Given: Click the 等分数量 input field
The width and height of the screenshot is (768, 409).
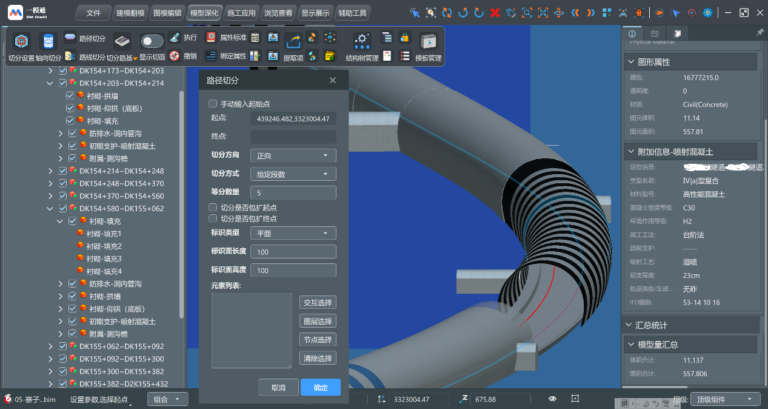Looking at the screenshot, I should (x=293, y=192).
